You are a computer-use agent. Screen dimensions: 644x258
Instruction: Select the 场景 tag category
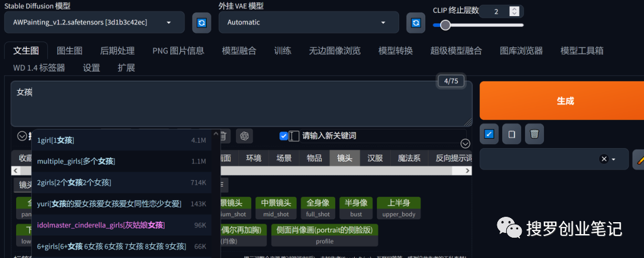(x=284, y=158)
